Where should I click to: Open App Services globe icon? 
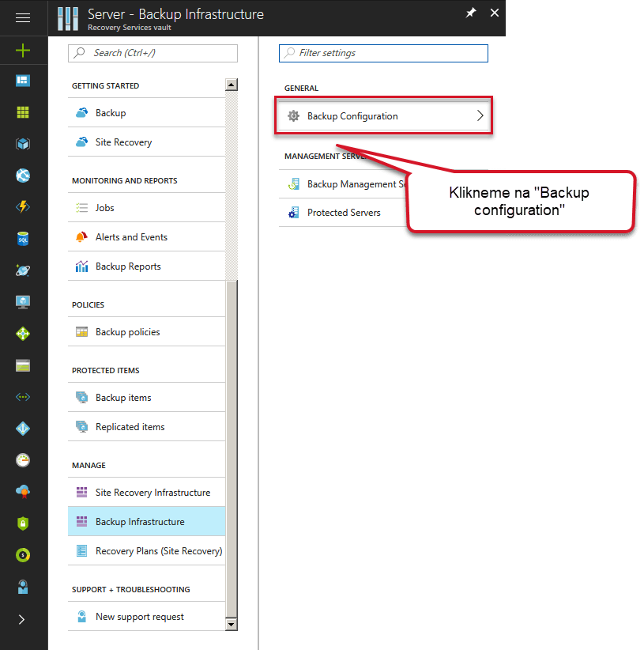23,176
